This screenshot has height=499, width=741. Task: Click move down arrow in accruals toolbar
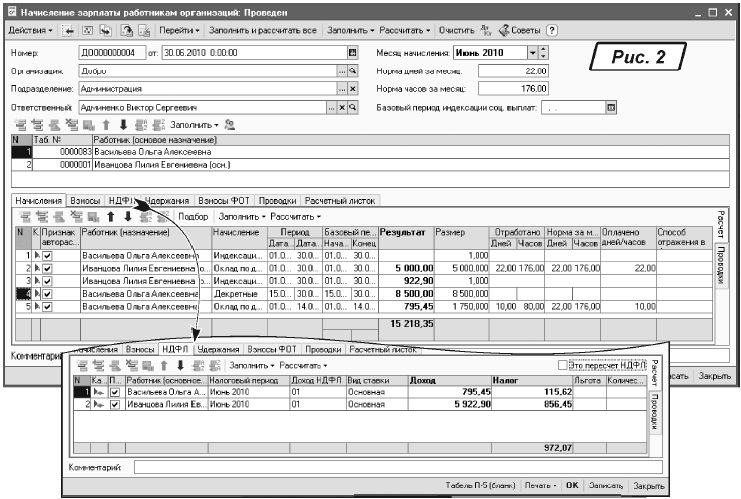coord(126,215)
